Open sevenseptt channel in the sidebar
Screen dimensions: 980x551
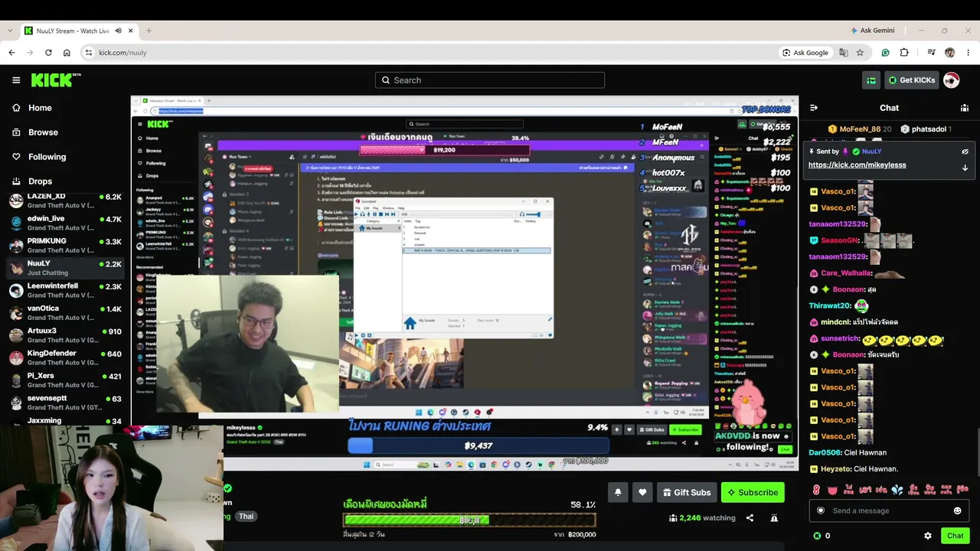[65, 402]
